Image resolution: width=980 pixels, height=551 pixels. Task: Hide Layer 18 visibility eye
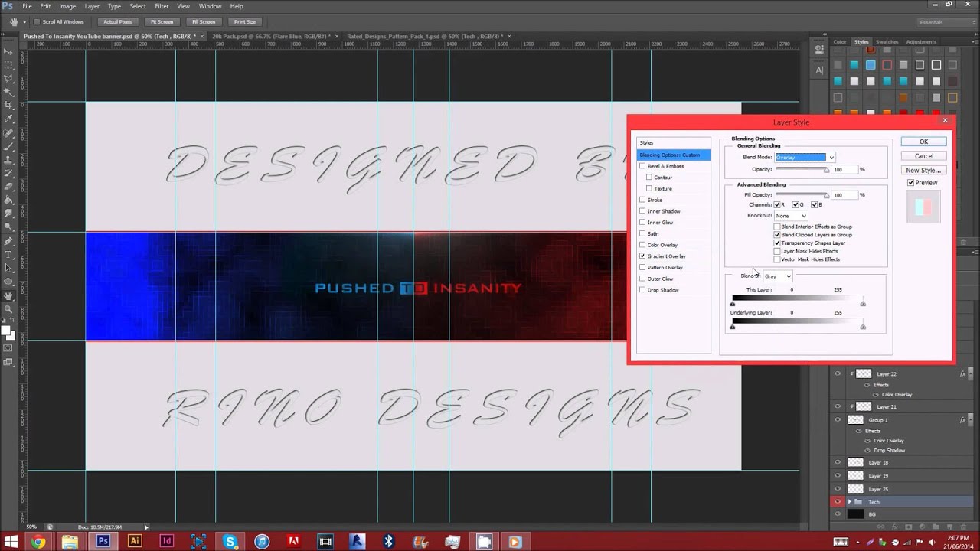tap(838, 462)
